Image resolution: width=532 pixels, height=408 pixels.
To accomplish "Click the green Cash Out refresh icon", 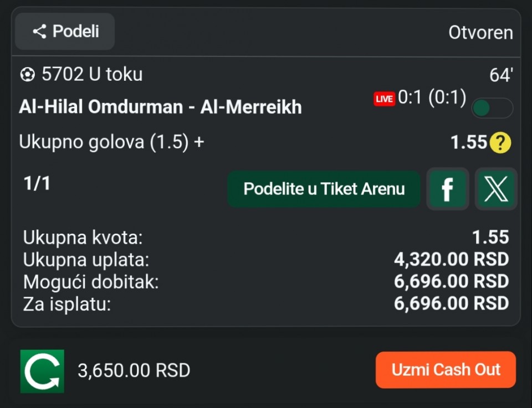I will point(42,371).
